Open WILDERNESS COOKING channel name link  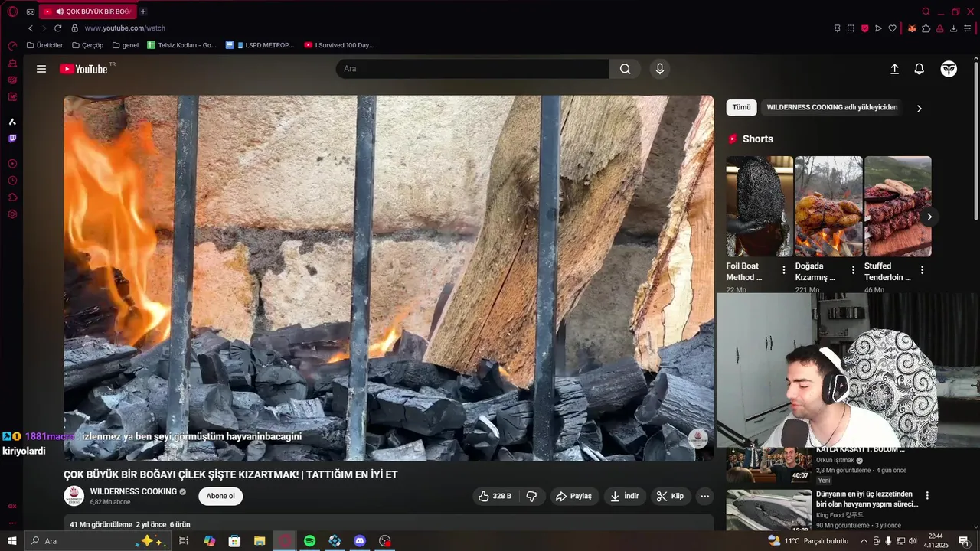tap(133, 491)
